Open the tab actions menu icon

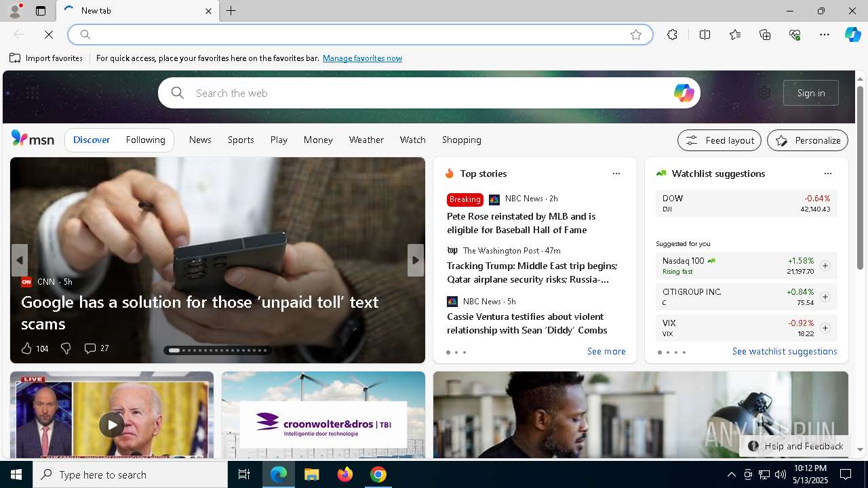(41, 11)
